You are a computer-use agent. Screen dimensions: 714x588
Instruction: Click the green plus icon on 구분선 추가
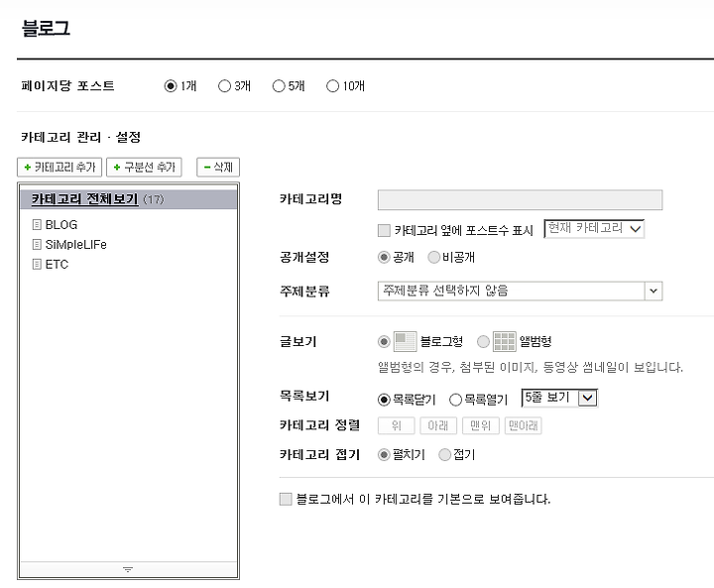pos(117,168)
